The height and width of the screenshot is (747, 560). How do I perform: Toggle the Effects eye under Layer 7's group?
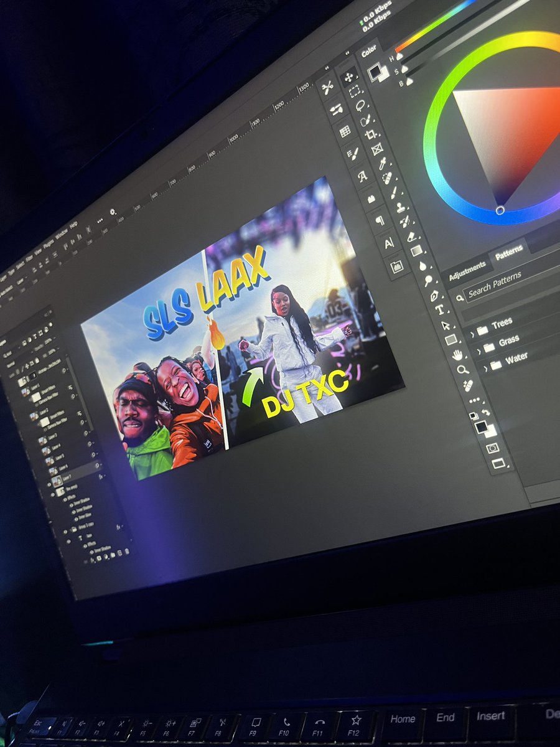point(65,500)
